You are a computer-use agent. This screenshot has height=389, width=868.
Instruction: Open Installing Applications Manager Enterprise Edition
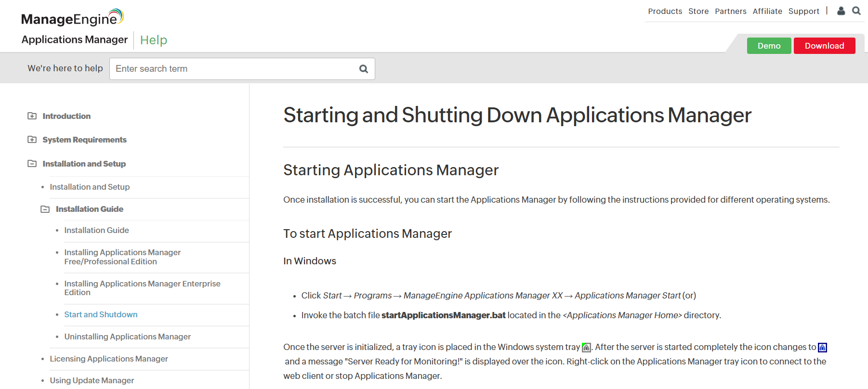coord(142,288)
